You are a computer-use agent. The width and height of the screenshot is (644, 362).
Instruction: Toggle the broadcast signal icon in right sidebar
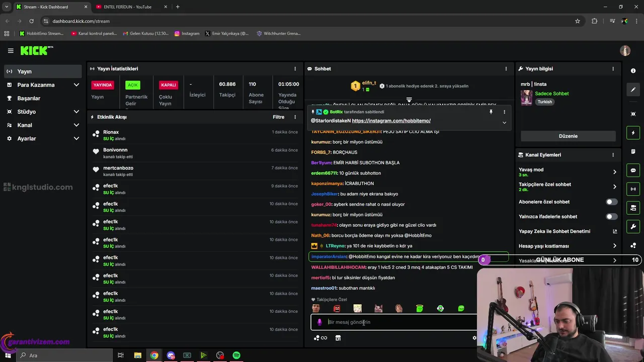(x=633, y=189)
